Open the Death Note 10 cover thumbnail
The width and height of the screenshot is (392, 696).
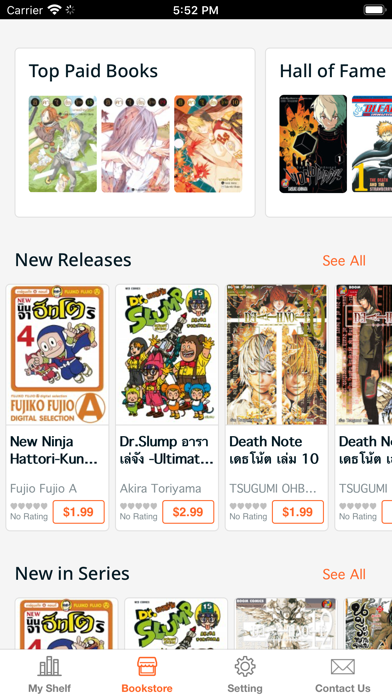click(277, 355)
